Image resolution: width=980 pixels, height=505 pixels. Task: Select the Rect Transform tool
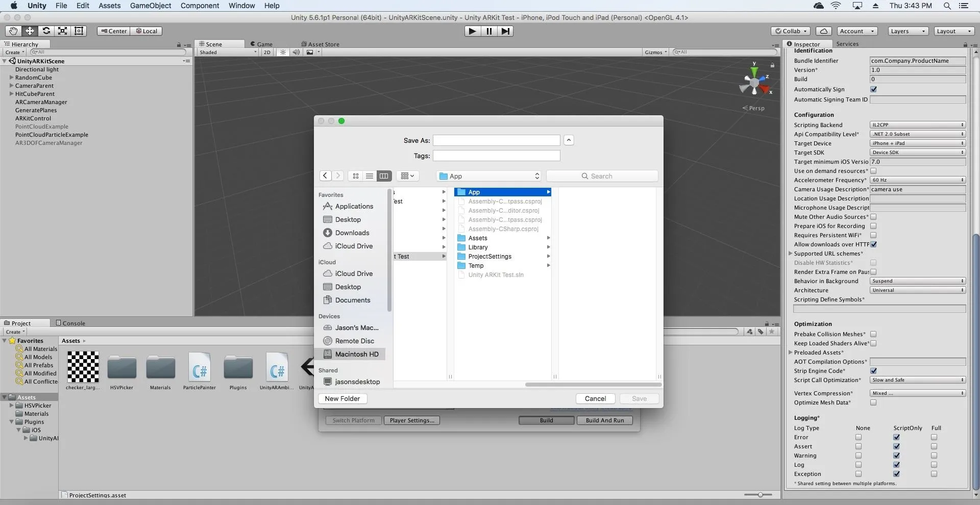click(79, 31)
